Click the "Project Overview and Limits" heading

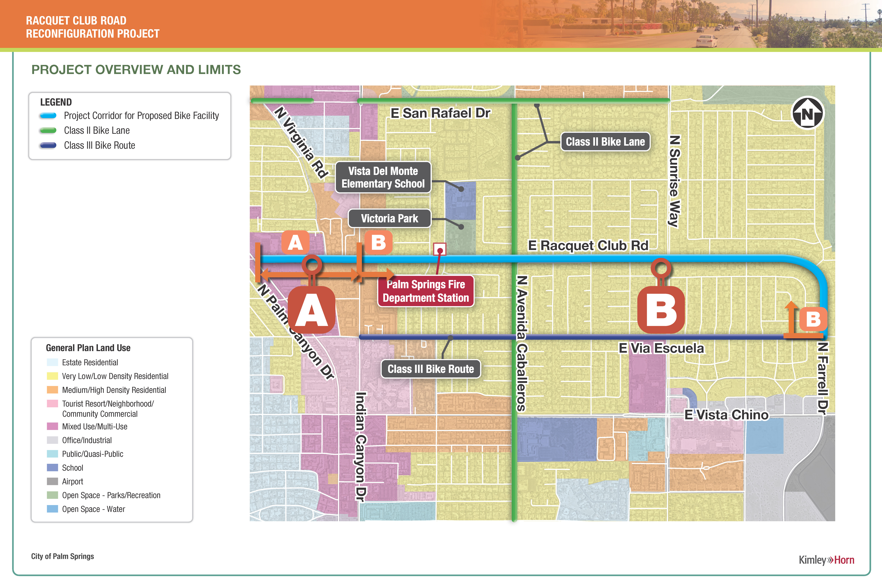coord(136,70)
